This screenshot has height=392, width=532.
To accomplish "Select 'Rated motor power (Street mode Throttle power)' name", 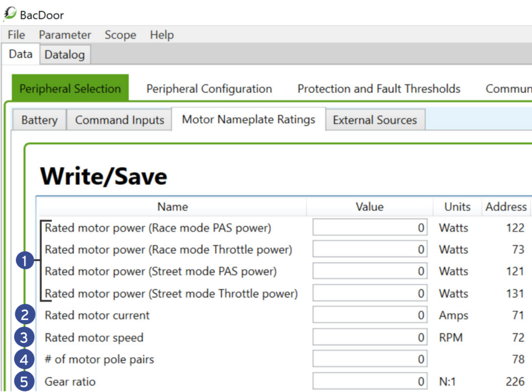I will (171, 293).
